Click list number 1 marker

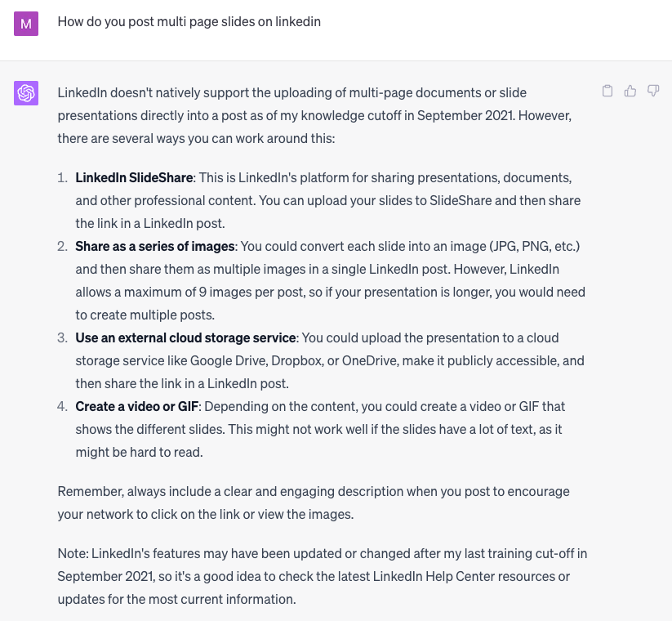63,177
